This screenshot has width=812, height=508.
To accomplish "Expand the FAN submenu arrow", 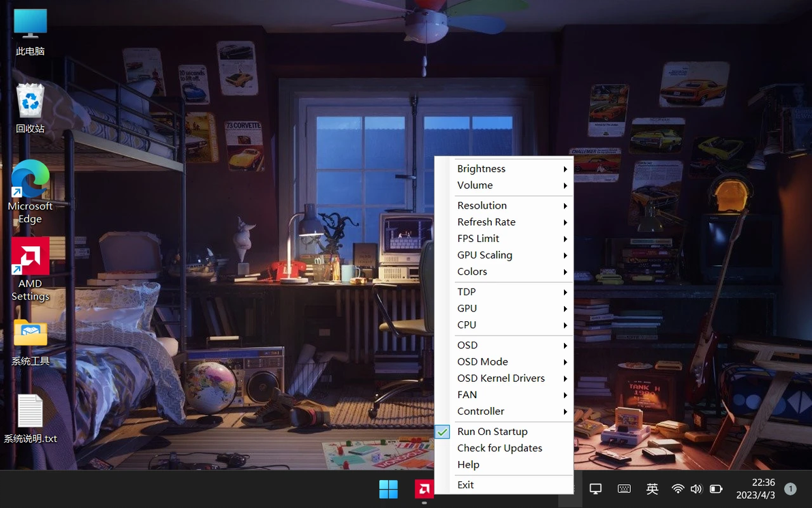I will tap(565, 395).
